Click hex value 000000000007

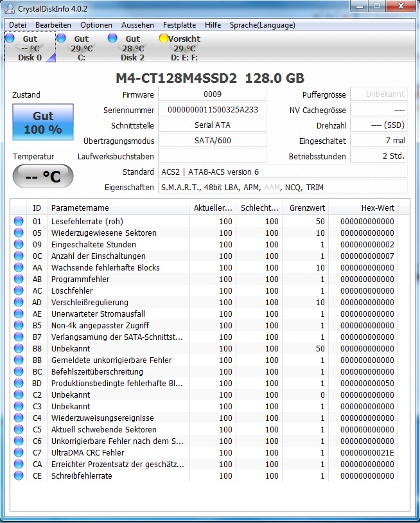367,256
